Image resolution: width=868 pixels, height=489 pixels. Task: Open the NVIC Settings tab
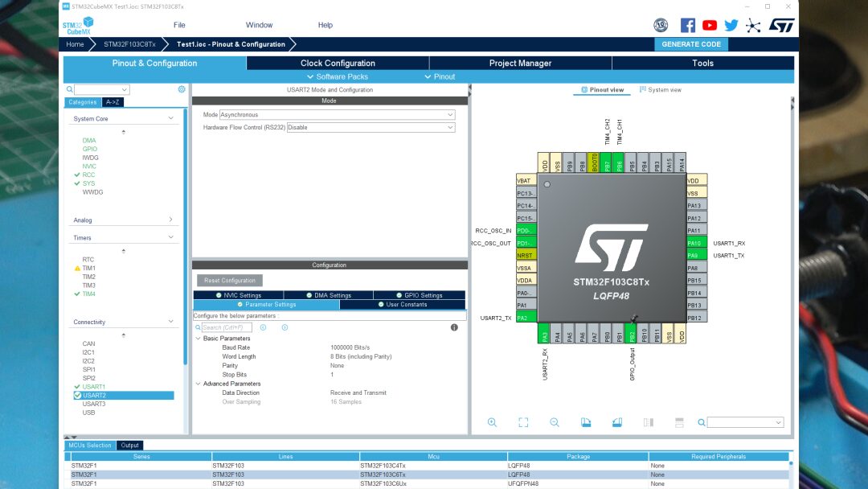238,295
